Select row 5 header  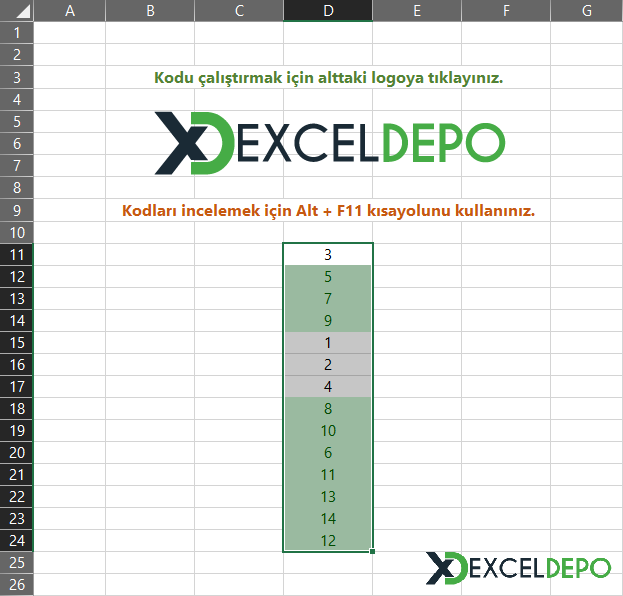pyautogui.click(x=17, y=121)
